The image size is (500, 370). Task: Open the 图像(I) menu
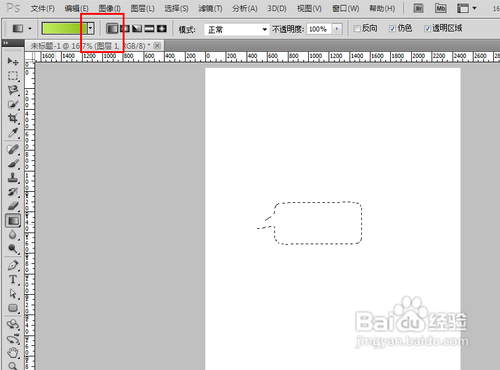(110, 8)
